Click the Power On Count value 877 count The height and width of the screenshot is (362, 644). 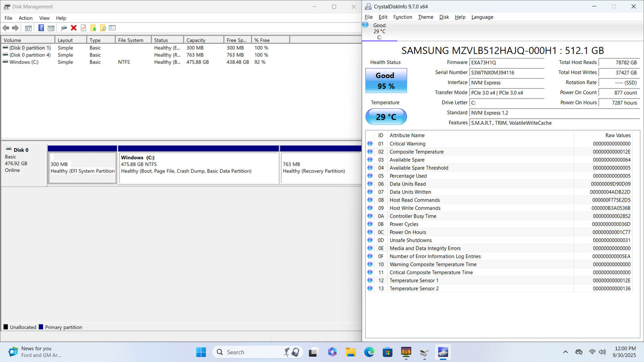[x=619, y=93]
